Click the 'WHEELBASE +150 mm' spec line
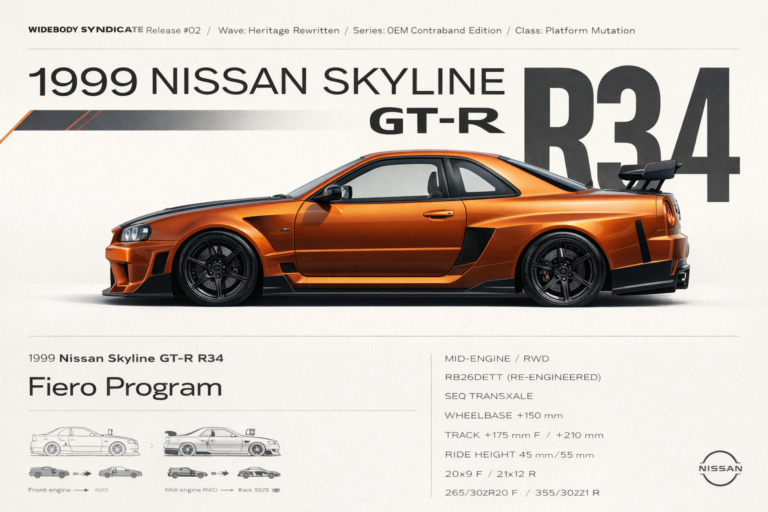 504,415
